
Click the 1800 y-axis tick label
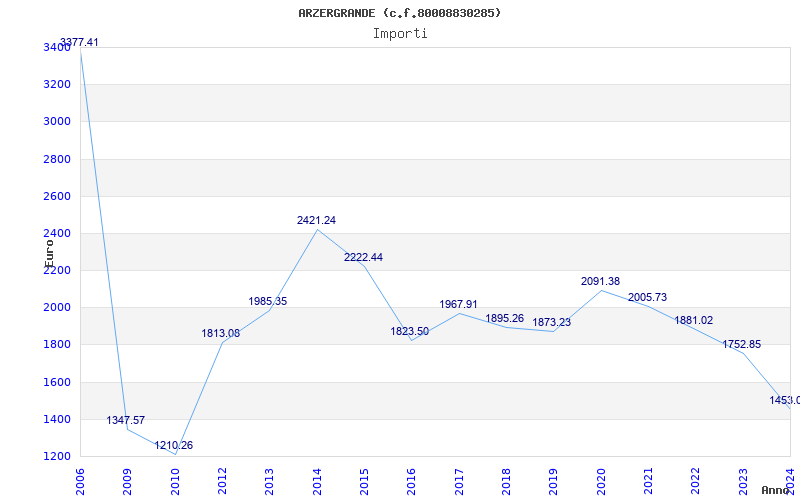pyautogui.click(x=57, y=345)
